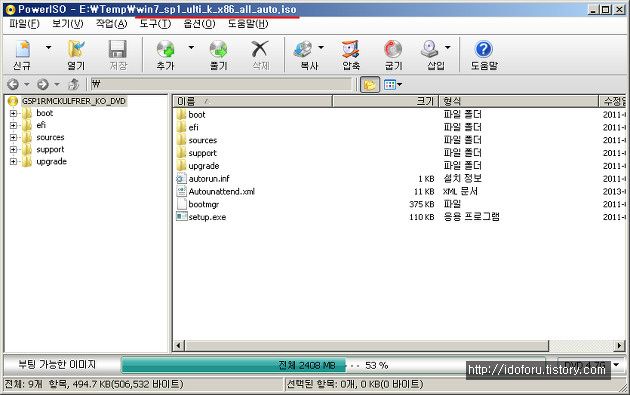630x395 pixels.
Task: Click the Mount (삽입) toolbar icon
Action: 430,50
